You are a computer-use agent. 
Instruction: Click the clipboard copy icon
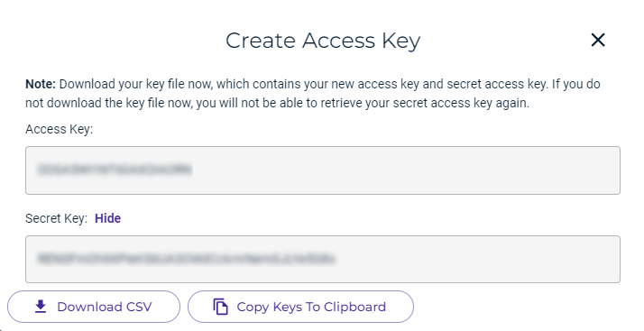221,307
